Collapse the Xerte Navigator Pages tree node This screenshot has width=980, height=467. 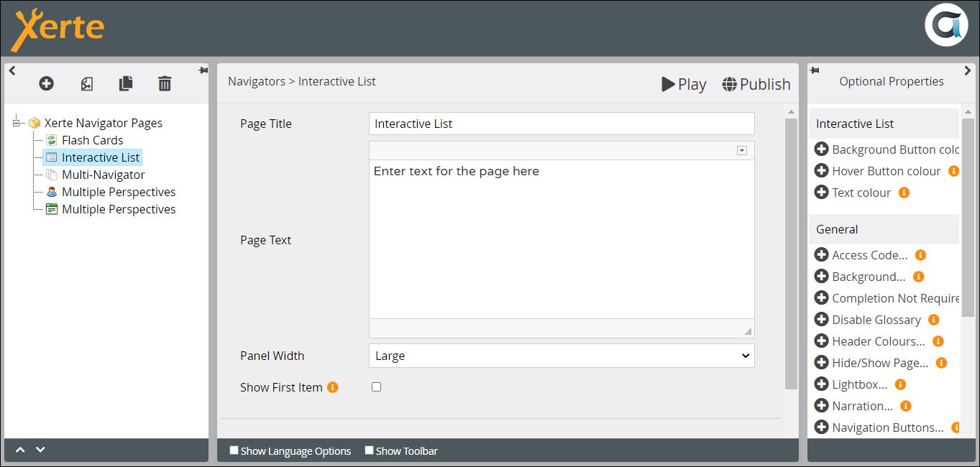click(17, 123)
